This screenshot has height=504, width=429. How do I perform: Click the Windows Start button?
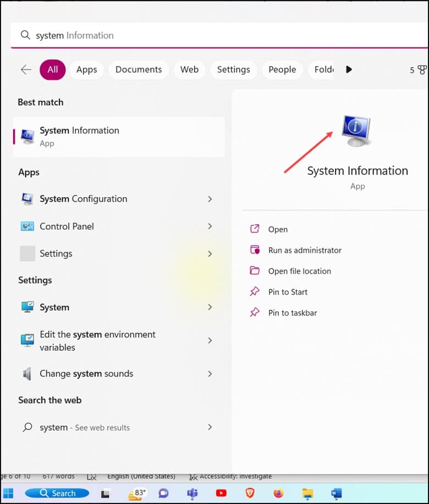9,493
